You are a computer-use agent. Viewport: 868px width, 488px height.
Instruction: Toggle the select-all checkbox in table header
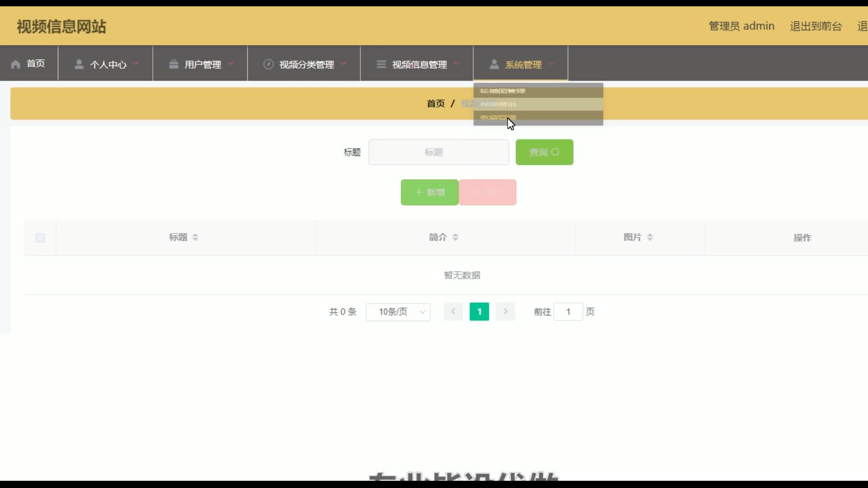pos(40,238)
